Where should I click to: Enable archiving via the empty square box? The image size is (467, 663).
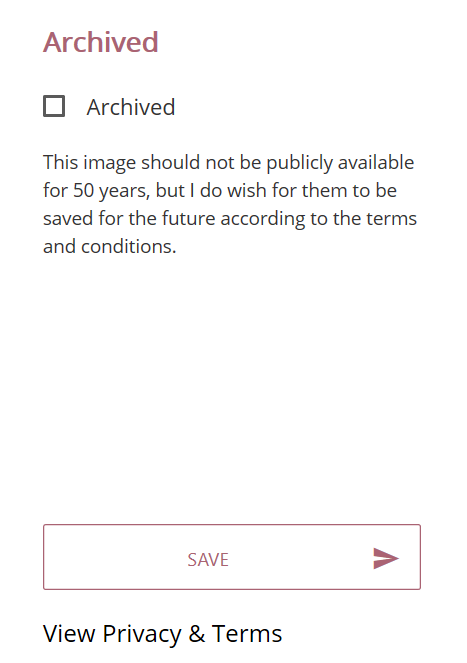[x=54, y=106]
